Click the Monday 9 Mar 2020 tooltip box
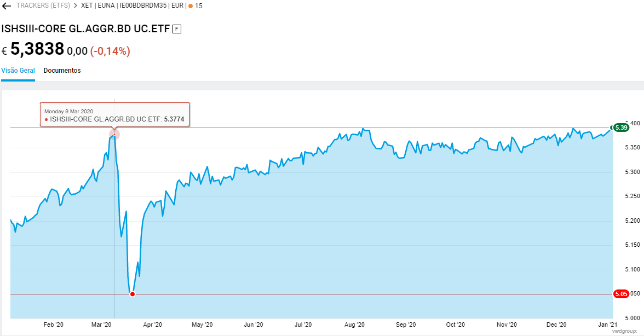This screenshot has height=336, width=644. click(114, 114)
